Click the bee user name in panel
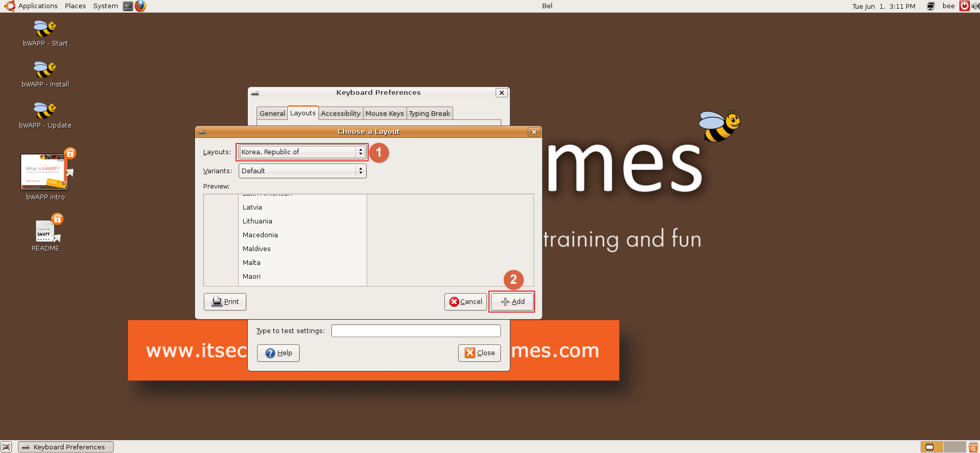 (x=948, y=6)
